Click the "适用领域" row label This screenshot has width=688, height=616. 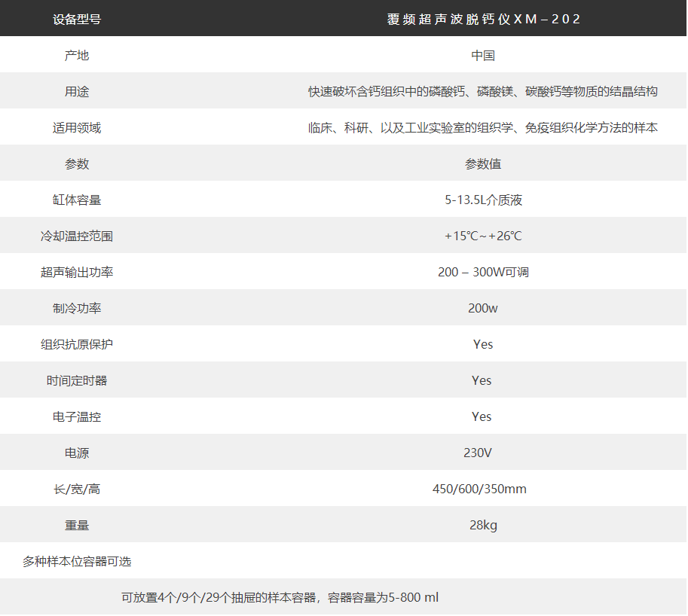77,128
